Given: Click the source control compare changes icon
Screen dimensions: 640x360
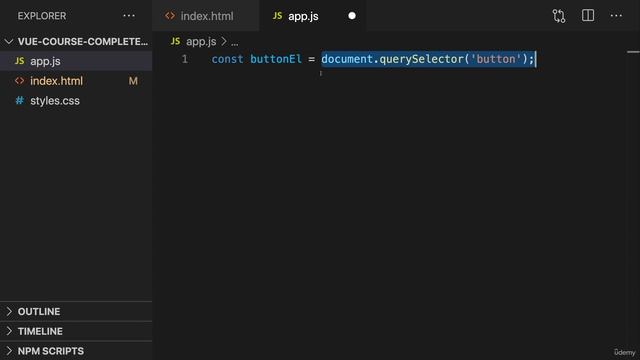Looking at the screenshot, I should click(559, 16).
